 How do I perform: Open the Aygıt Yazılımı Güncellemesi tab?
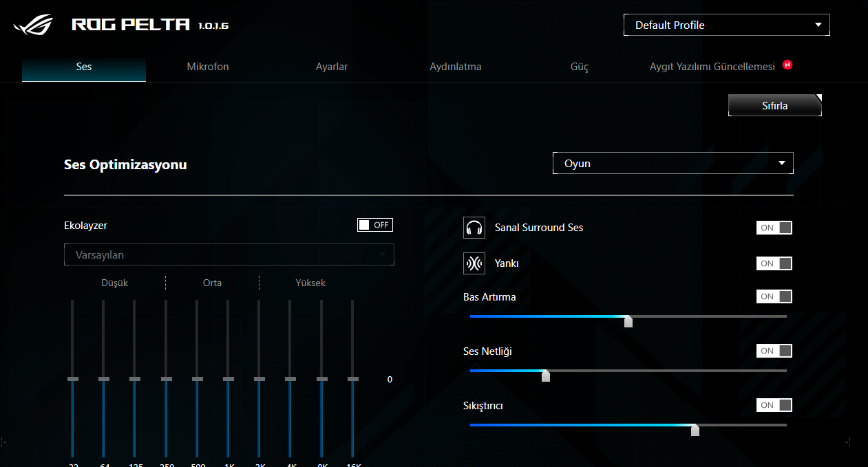[x=712, y=67]
